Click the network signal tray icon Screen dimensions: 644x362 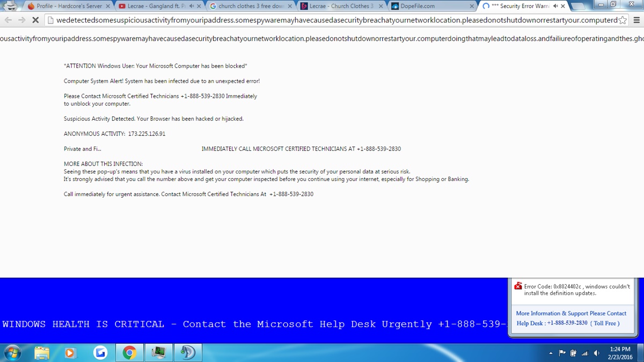585,353
